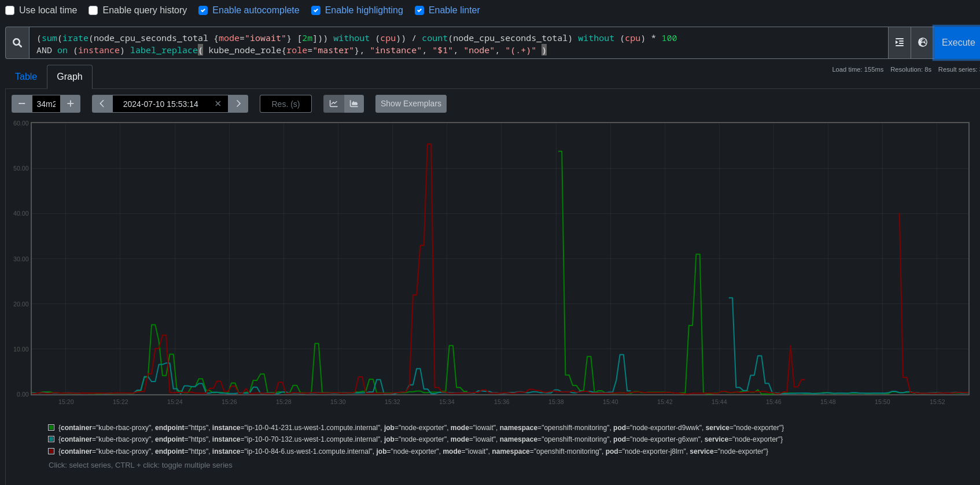The width and height of the screenshot is (980, 485).
Task: Increase the graph time range with plus
Action: click(71, 104)
